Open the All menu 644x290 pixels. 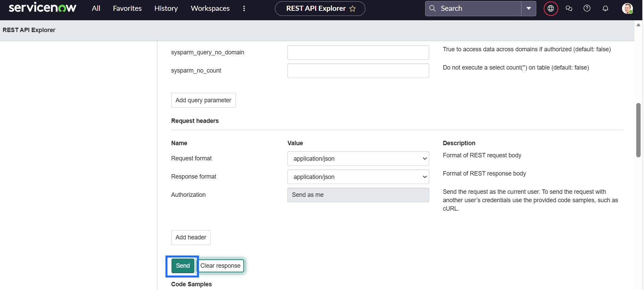click(x=96, y=8)
